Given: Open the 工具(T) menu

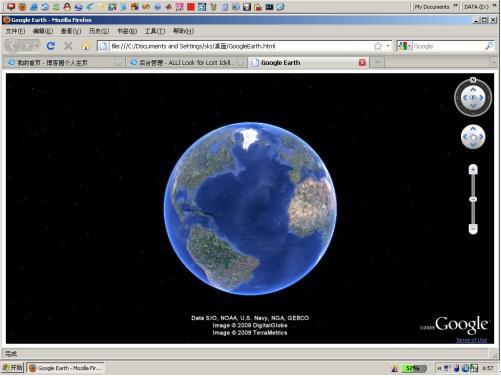Looking at the screenshot, I should [155, 31].
